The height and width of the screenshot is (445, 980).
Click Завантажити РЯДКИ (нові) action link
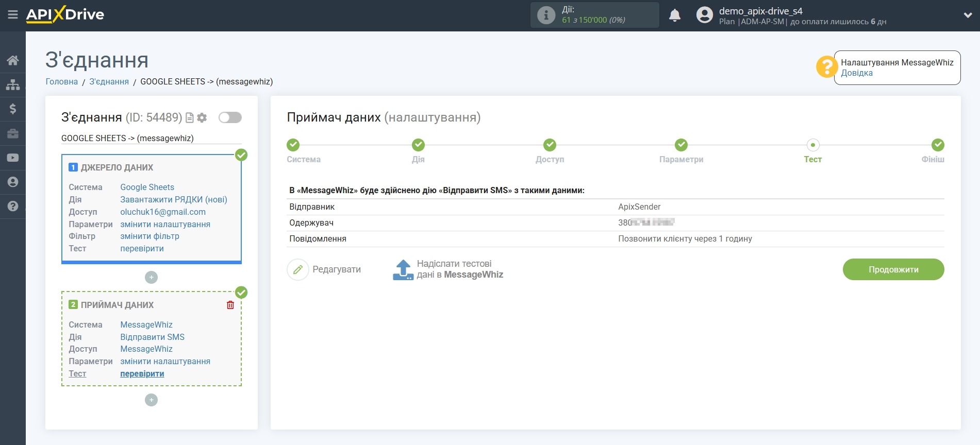point(174,199)
